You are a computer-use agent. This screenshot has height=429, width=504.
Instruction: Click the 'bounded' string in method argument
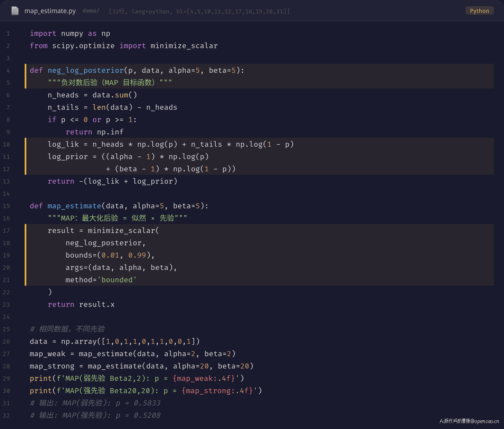[x=117, y=280]
